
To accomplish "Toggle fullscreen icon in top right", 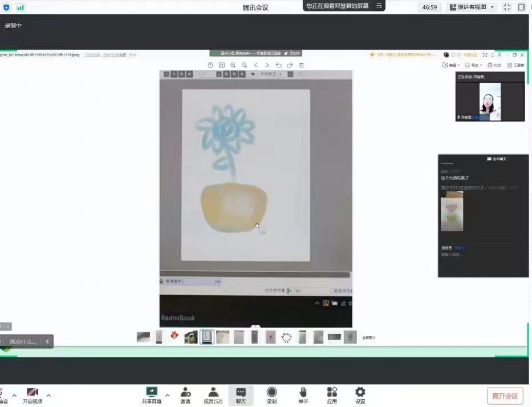I will click(x=507, y=7).
